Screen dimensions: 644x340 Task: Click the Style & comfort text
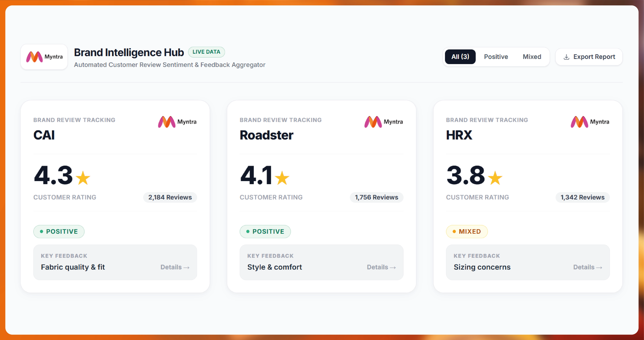click(x=275, y=267)
